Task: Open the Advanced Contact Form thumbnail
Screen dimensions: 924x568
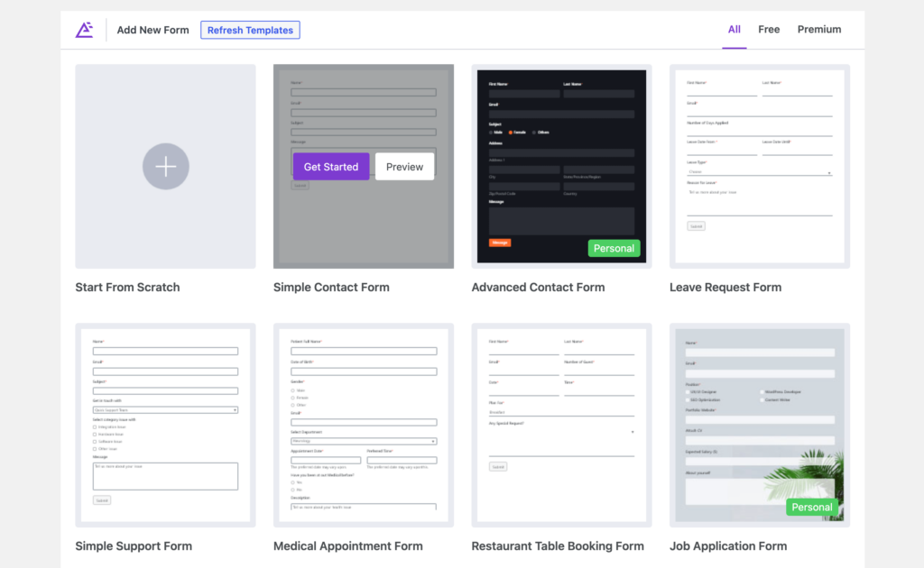Action: pyautogui.click(x=561, y=165)
